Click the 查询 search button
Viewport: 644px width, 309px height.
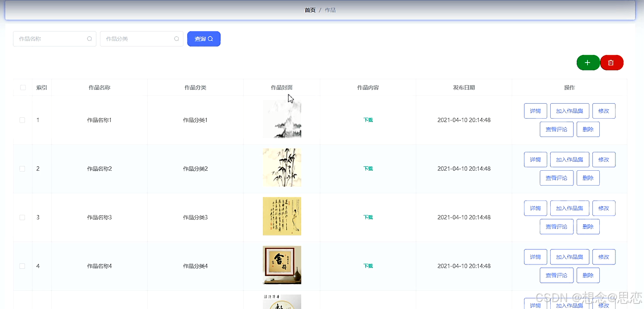click(204, 39)
